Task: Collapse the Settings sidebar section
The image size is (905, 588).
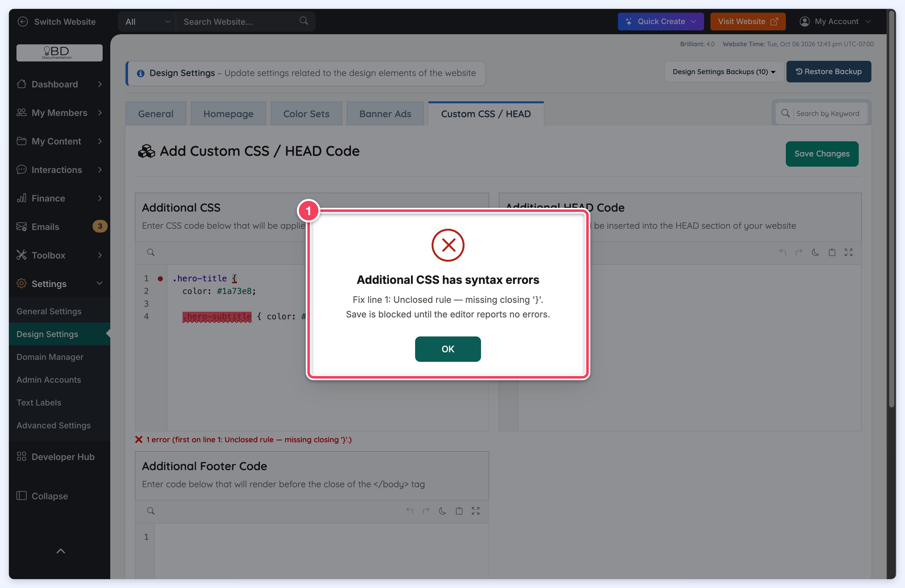Action: pos(59,284)
